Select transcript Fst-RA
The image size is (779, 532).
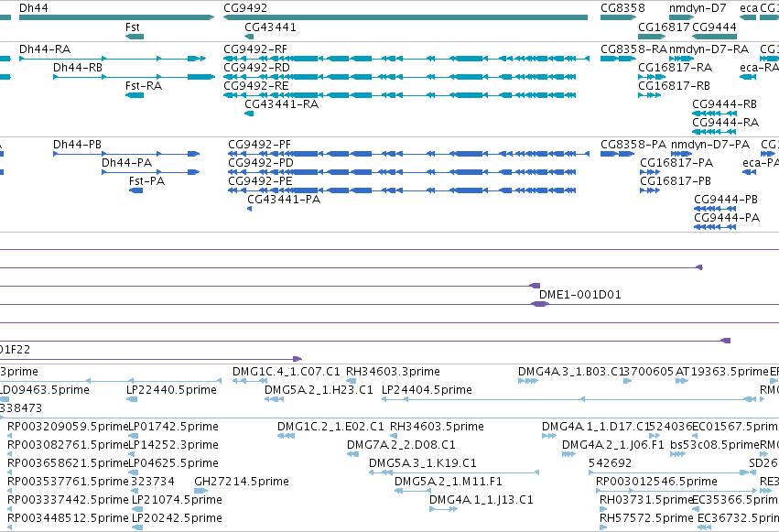[x=135, y=95]
